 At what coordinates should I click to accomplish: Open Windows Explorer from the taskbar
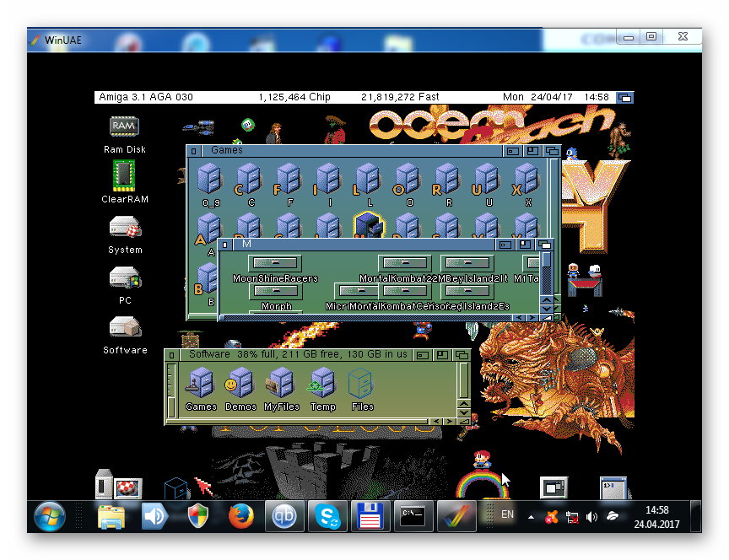tap(111, 517)
